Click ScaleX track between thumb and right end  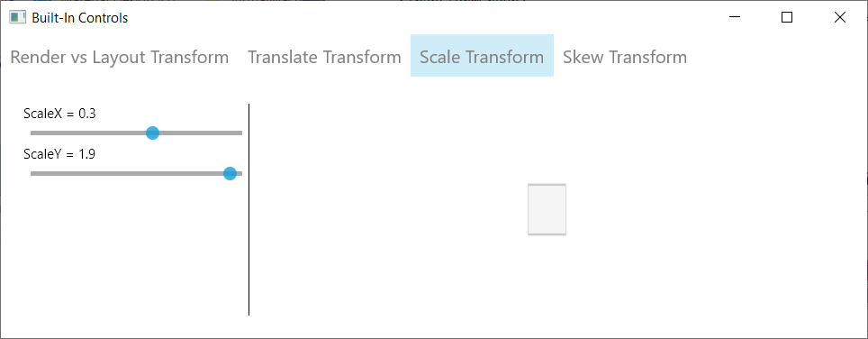[x=201, y=133]
